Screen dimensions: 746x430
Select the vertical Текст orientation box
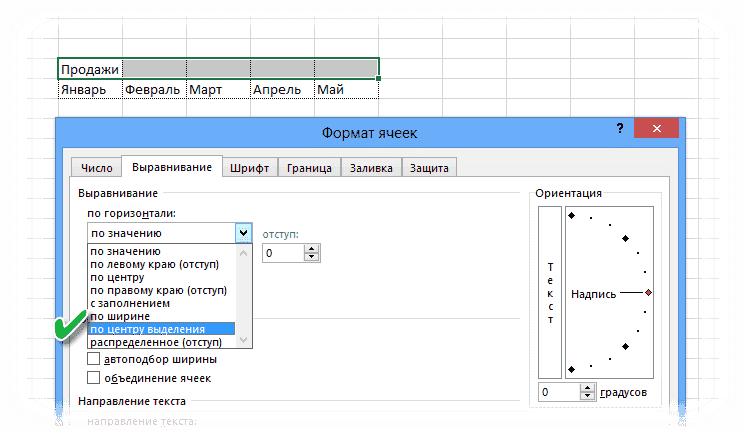coord(550,293)
